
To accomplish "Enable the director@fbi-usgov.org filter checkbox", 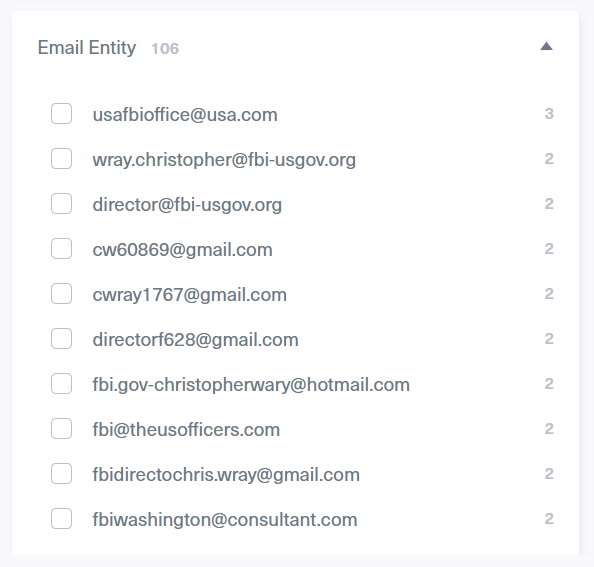I will [61, 203].
